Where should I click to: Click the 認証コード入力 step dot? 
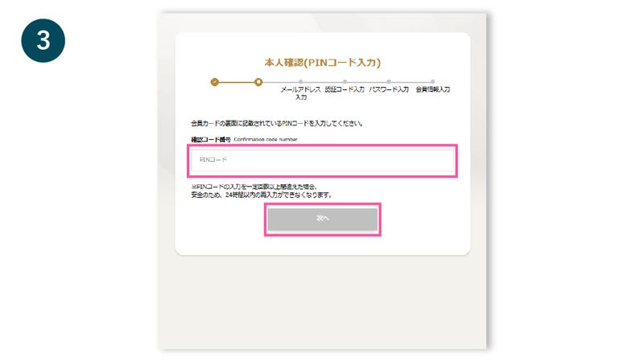[x=345, y=82]
